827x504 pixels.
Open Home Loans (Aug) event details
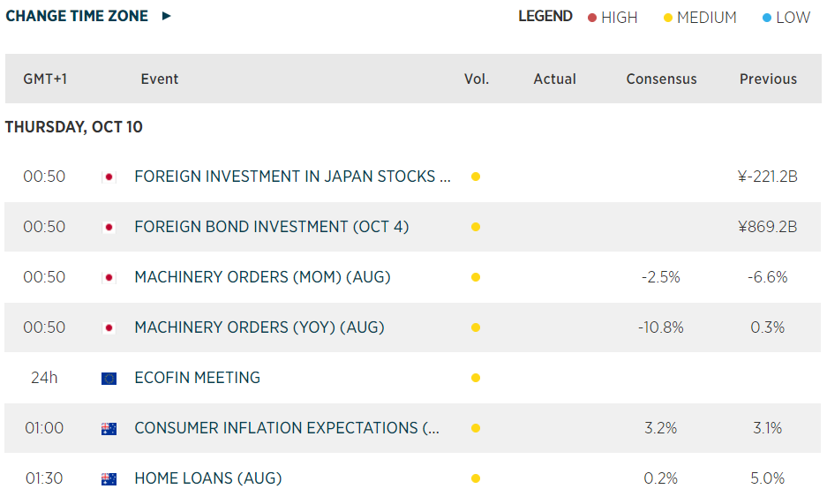coord(207,478)
